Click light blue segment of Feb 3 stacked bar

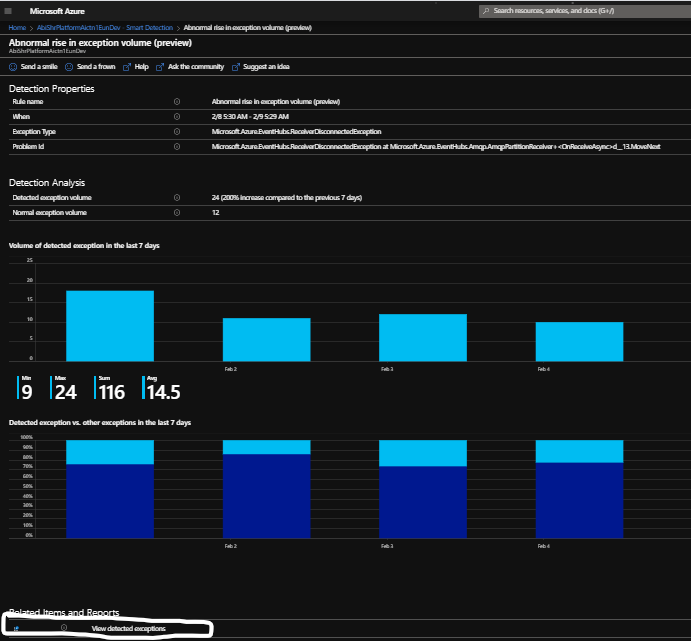click(x=423, y=453)
